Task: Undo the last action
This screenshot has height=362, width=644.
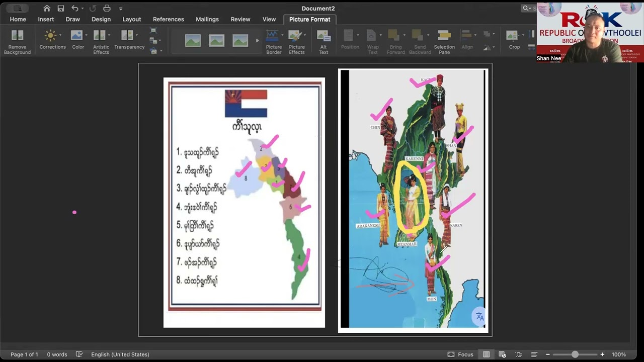Action: [74, 8]
